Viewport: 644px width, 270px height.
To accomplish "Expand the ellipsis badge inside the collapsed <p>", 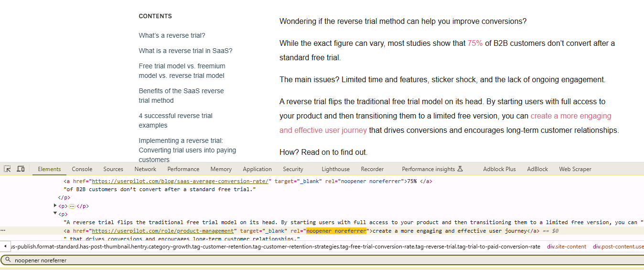I will (72, 206).
